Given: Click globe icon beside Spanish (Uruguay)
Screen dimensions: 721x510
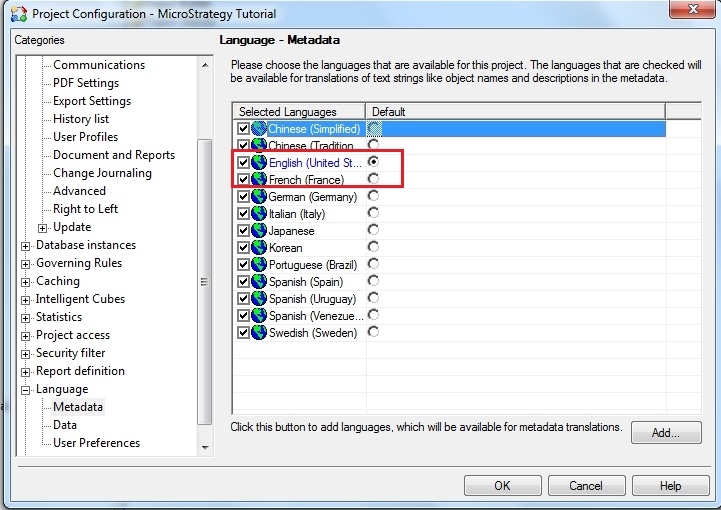Looking at the screenshot, I should pyautogui.click(x=259, y=298).
